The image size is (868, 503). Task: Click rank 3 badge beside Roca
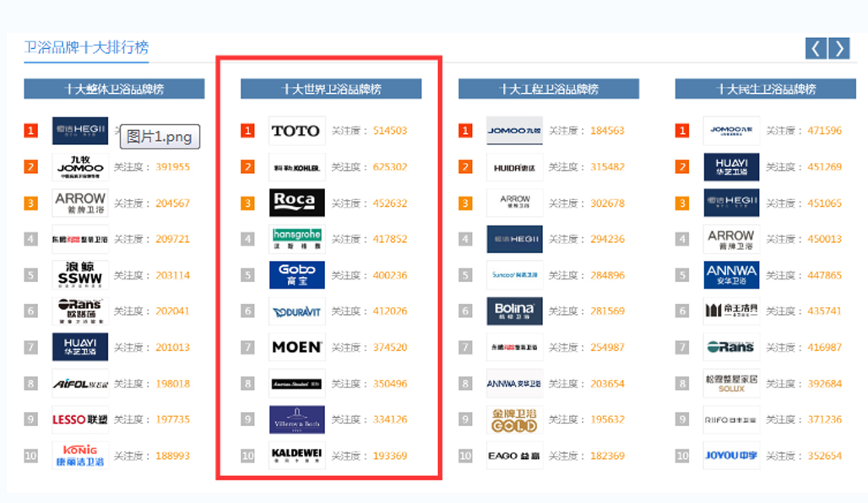[247, 203]
